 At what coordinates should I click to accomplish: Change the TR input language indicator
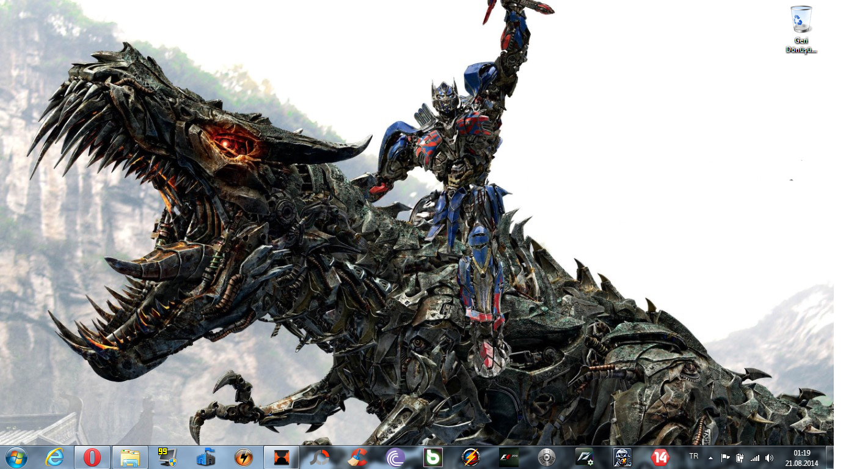[x=694, y=456]
